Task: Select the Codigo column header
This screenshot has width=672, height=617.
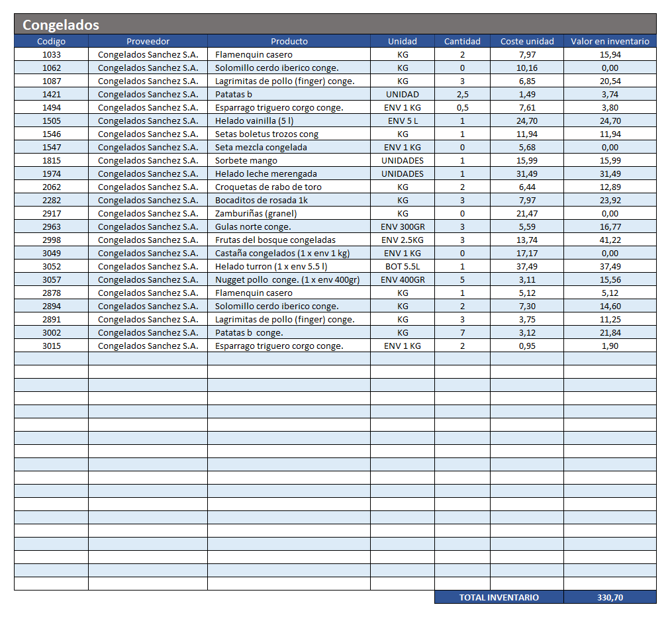Action: coord(51,41)
